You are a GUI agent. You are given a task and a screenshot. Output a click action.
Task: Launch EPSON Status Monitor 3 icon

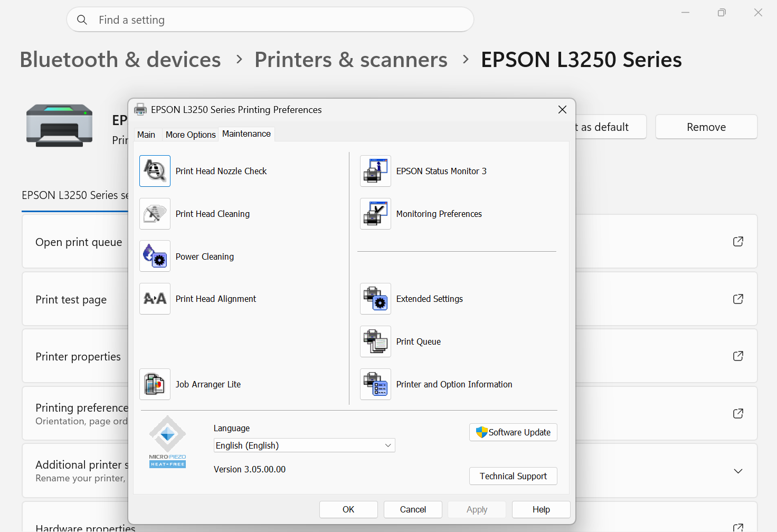(375, 171)
